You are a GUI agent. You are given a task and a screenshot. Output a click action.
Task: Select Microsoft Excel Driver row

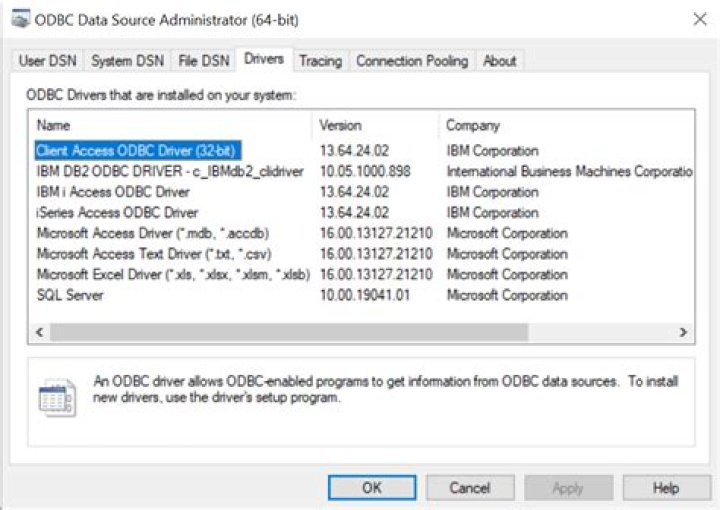[173, 275]
